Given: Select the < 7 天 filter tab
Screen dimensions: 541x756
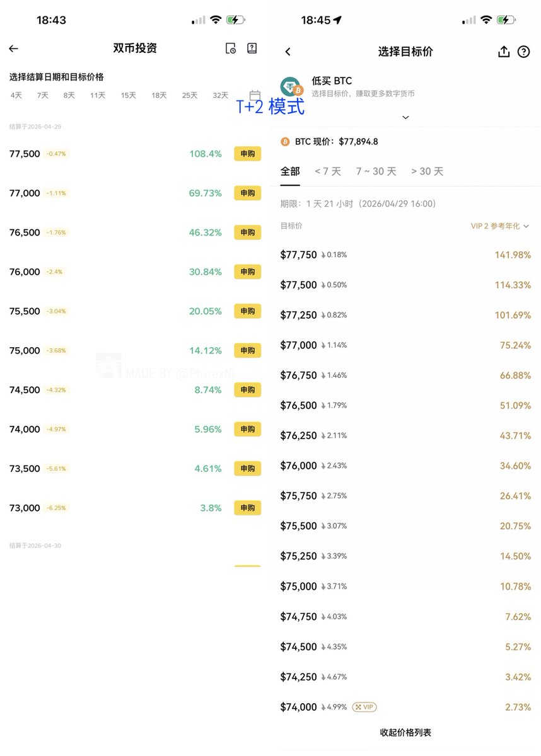Looking at the screenshot, I should [328, 171].
